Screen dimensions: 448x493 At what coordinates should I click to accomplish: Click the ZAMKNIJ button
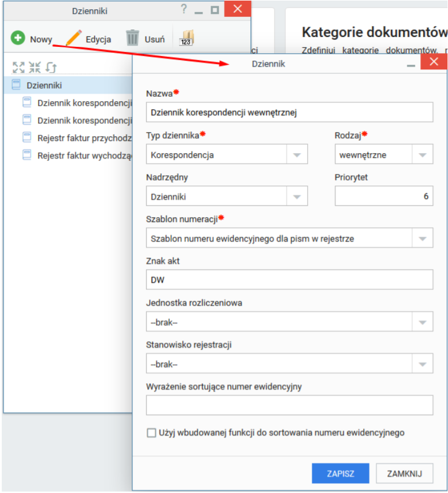point(404,473)
